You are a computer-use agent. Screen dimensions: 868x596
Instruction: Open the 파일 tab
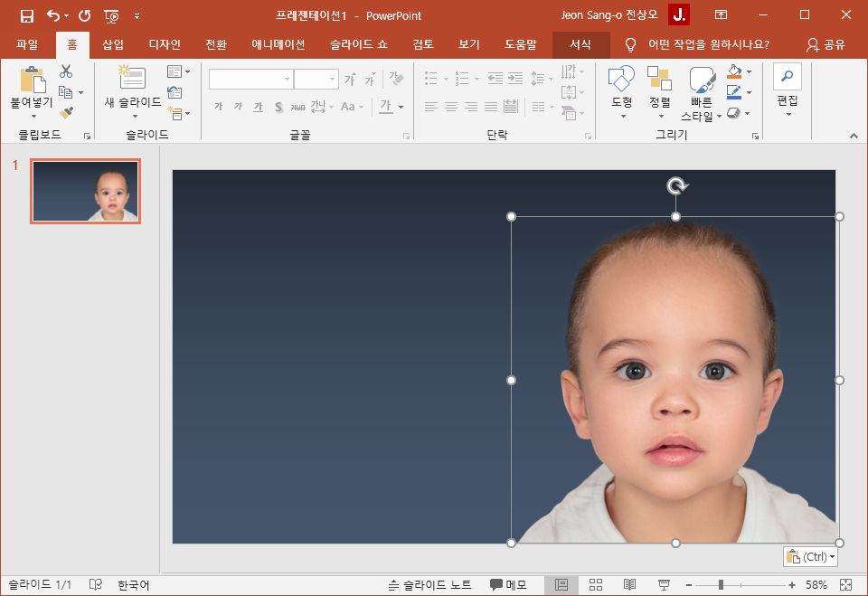(27, 44)
